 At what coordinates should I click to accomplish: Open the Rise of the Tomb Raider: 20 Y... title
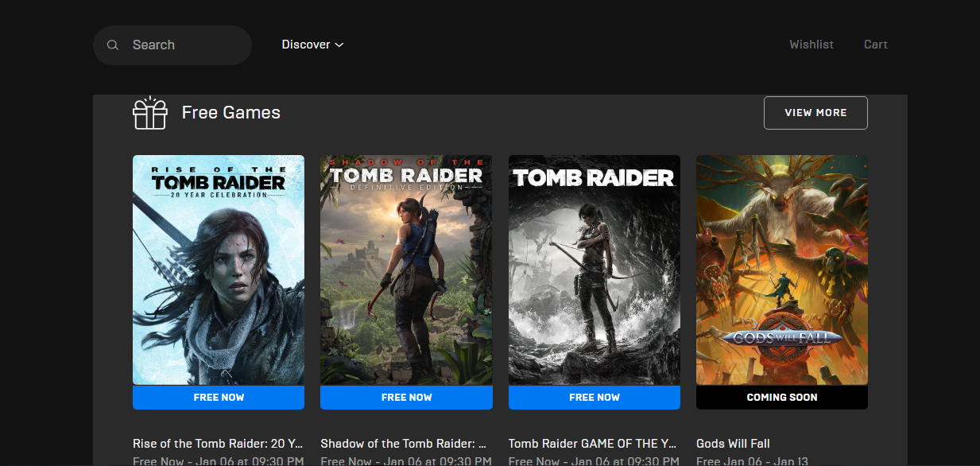[x=218, y=444]
